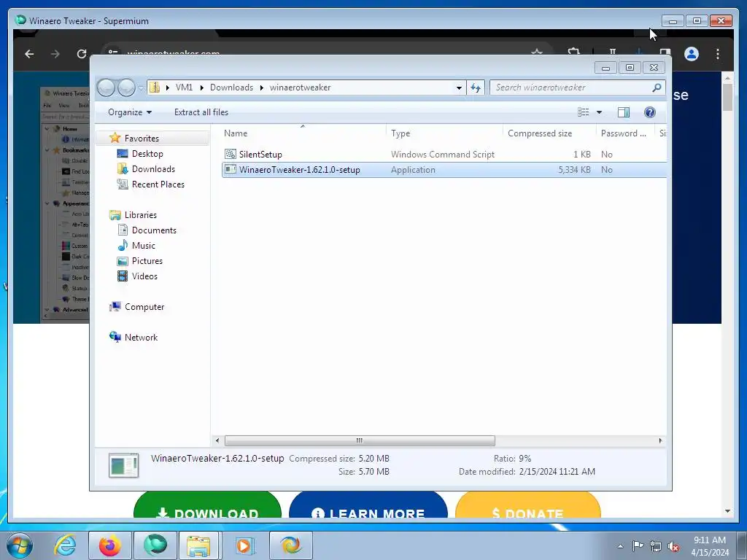Open Documents library

[154, 230]
